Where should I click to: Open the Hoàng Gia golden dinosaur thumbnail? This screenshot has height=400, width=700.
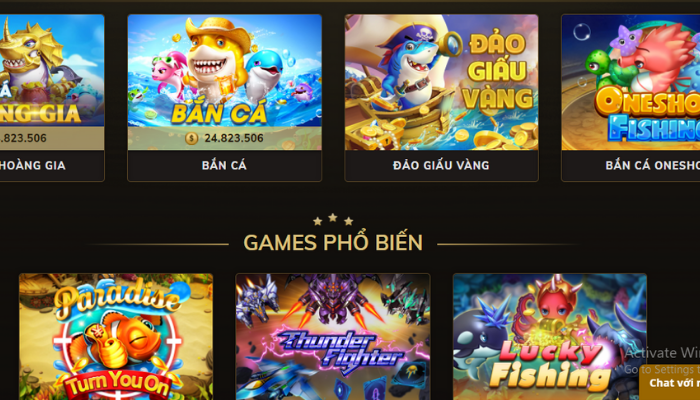click(x=52, y=82)
